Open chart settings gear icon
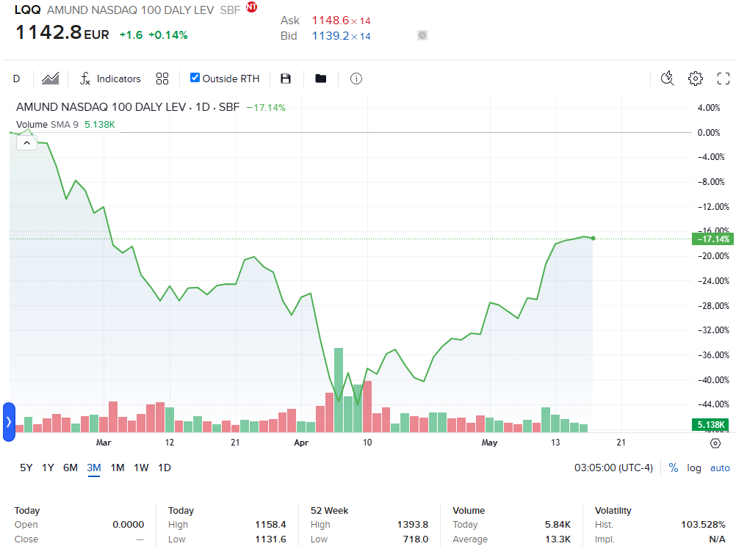 coord(695,79)
